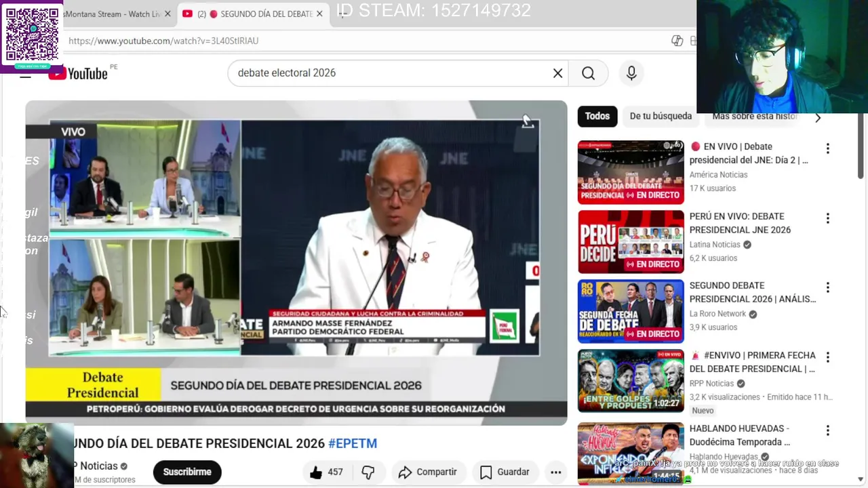Image resolution: width=868 pixels, height=488 pixels.
Task: Clear the search box with the X
Action: [x=557, y=73]
